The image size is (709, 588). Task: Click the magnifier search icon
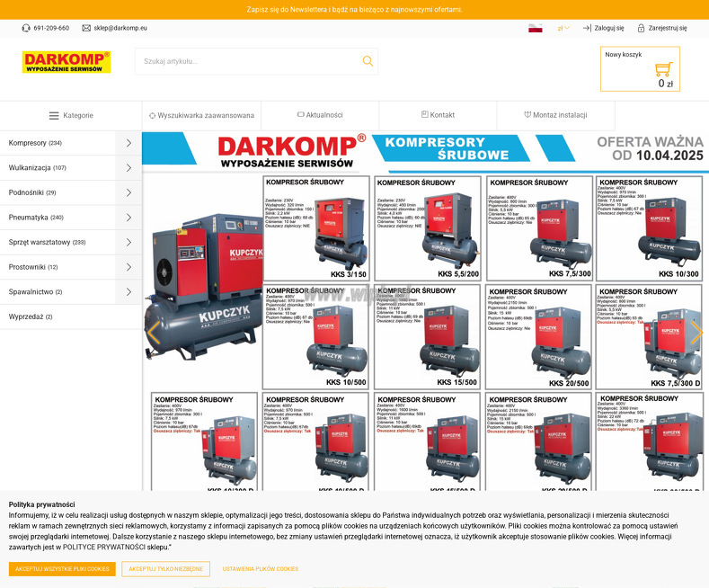pyautogui.click(x=368, y=61)
